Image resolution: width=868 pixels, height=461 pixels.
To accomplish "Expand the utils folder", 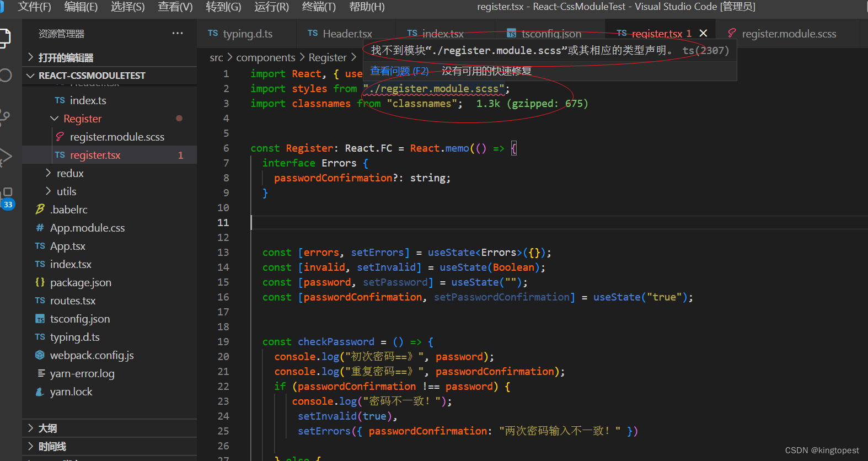I will click(48, 191).
